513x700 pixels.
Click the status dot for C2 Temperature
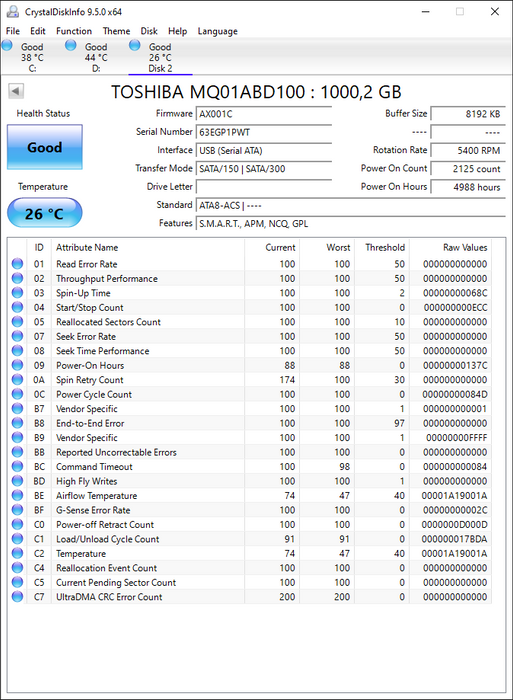coord(17,553)
